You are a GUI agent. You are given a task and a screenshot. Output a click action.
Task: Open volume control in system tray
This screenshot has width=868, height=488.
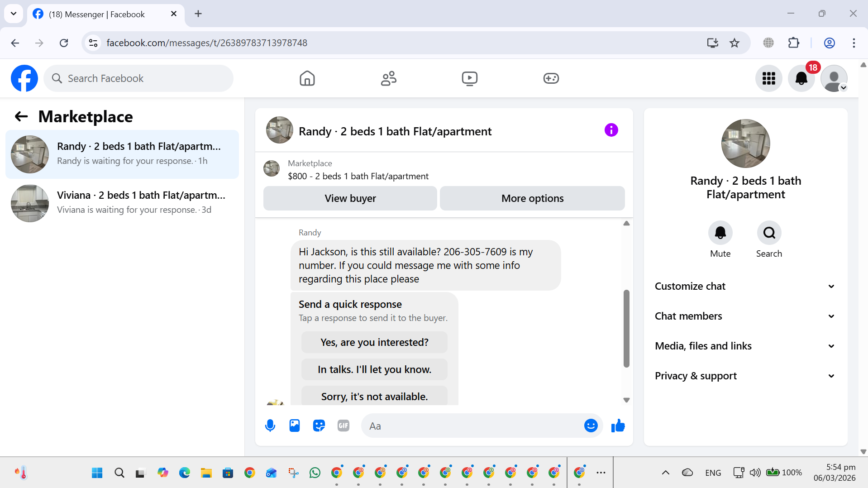point(755,473)
